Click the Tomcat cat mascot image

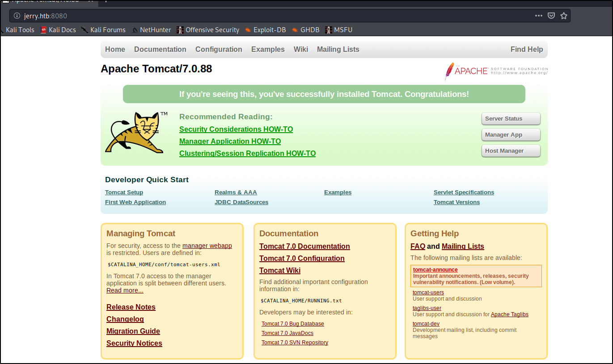137,133
